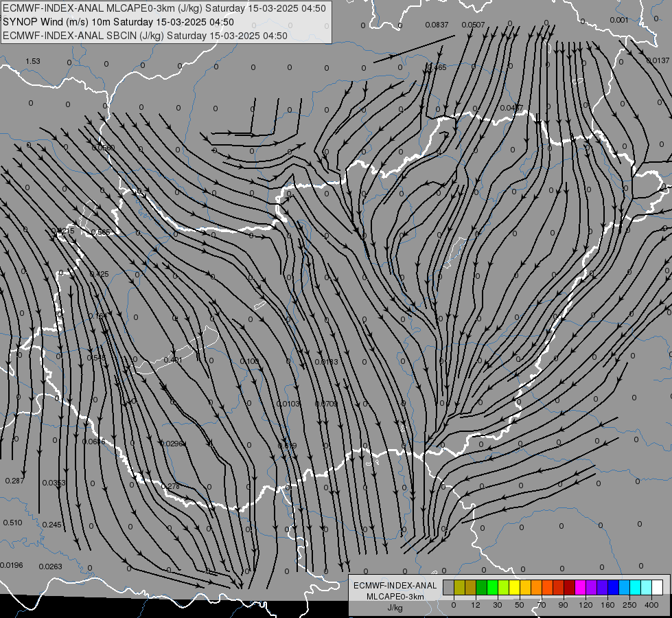This screenshot has height=618, width=672.
Task: Click the '0.0837' value on the map
Action: pos(437,25)
